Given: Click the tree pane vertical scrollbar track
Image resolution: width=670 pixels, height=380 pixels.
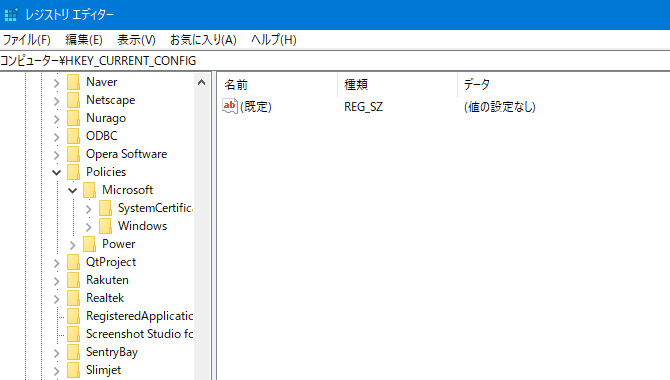Looking at the screenshot, I should coord(202,235).
